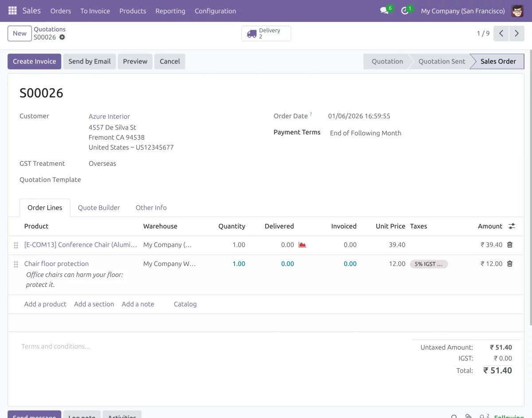This screenshot has height=418, width=532.
Task: Search messages using the magnifier icon
Action: pos(454,416)
